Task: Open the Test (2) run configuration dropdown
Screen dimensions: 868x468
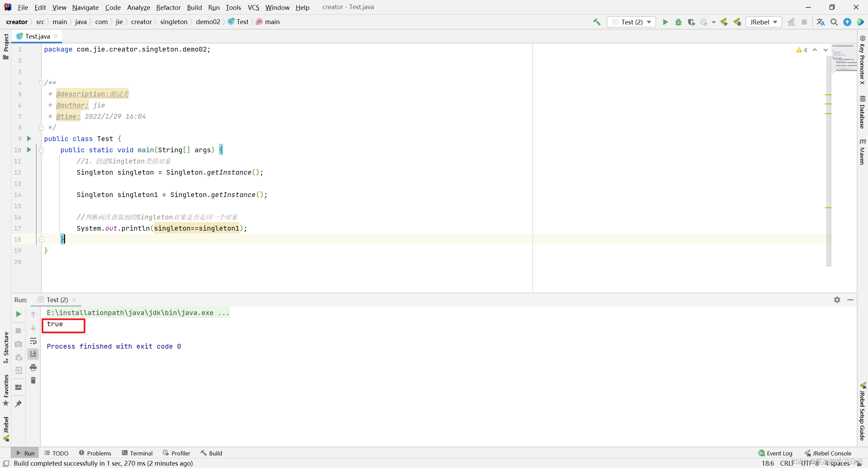Action: [x=632, y=22]
